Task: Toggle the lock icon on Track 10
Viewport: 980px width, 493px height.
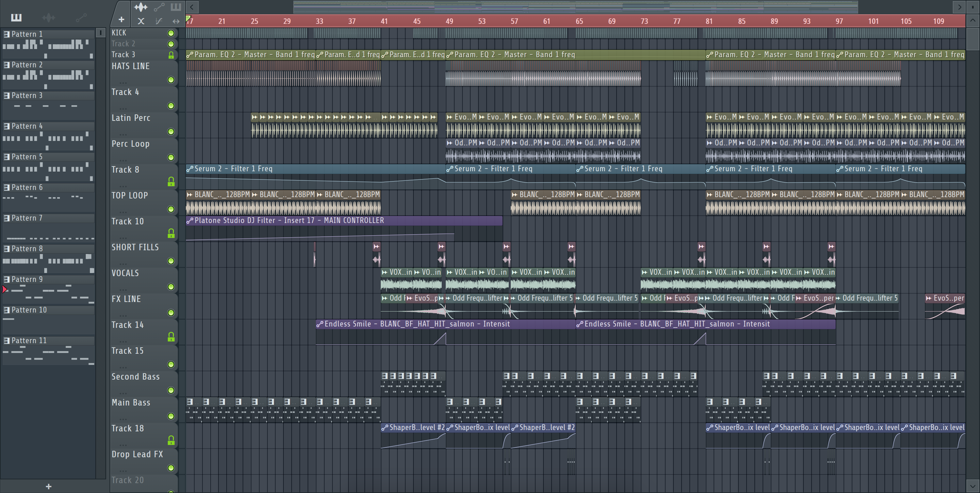Action: [171, 233]
